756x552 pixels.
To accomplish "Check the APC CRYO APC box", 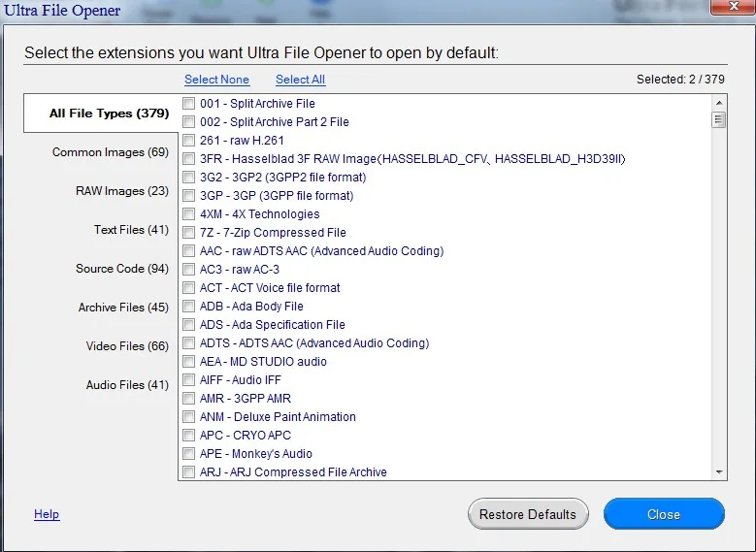I will [x=188, y=436].
